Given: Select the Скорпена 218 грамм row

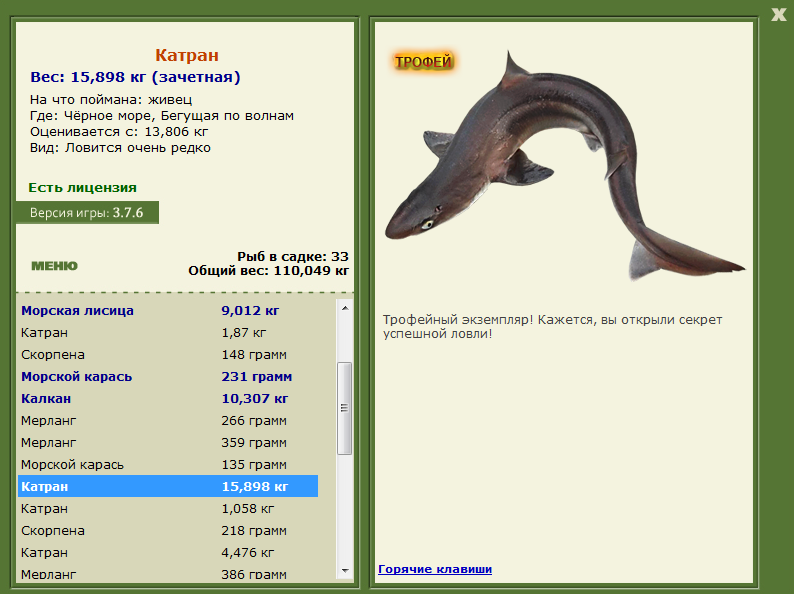Looking at the screenshot, I should pos(168,531).
